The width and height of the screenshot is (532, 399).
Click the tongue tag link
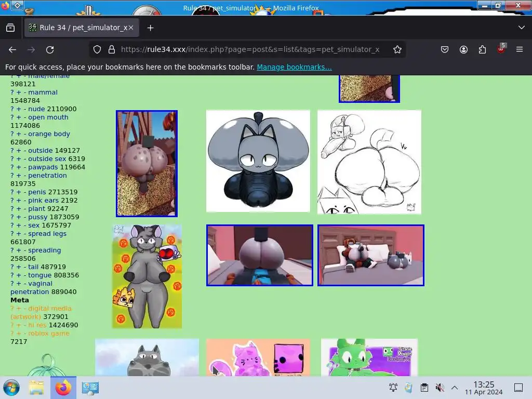tap(39, 275)
